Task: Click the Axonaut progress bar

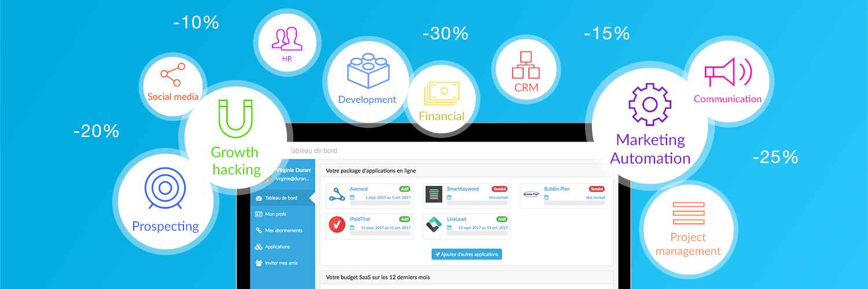Action: (x=380, y=203)
